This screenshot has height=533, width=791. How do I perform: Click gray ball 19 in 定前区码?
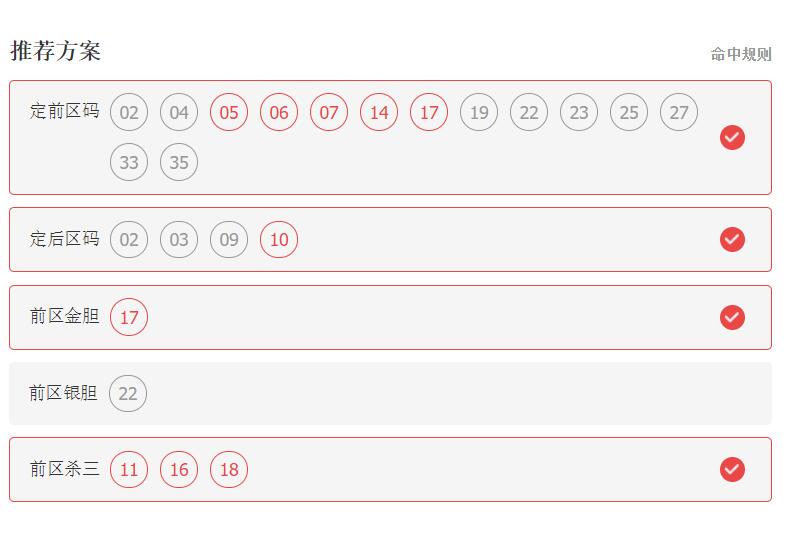coord(479,112)
